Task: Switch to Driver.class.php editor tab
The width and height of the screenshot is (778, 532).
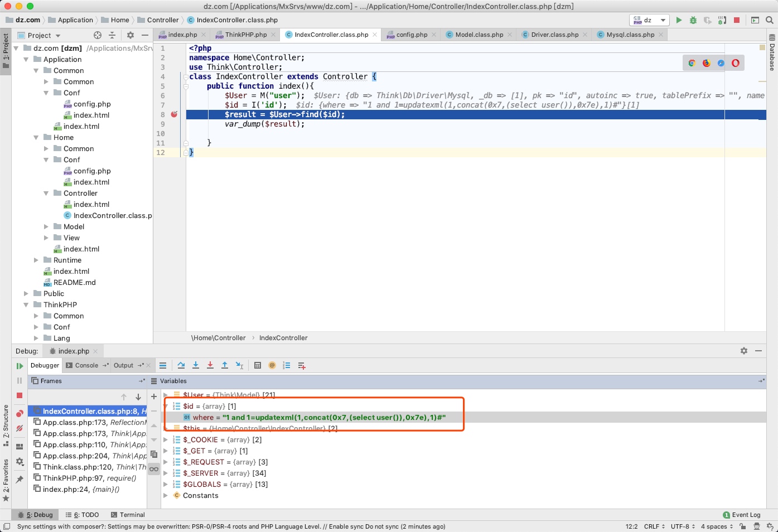Action: click(554, 35)
